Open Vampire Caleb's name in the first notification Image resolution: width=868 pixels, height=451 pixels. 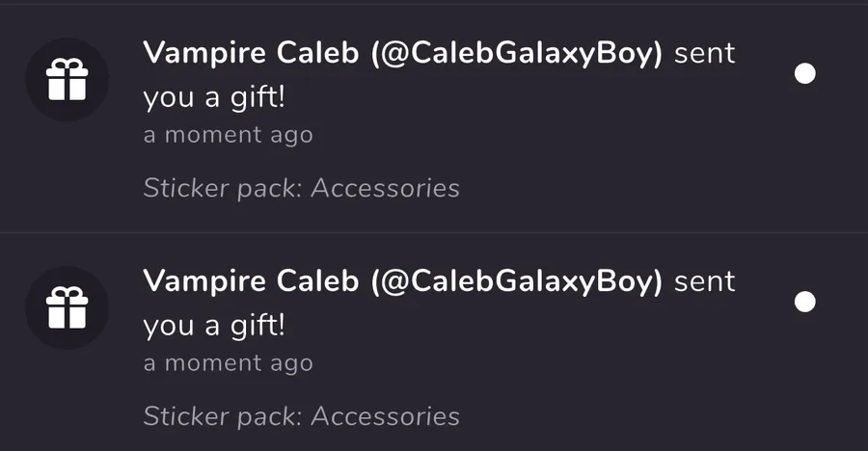coord(251,53)
